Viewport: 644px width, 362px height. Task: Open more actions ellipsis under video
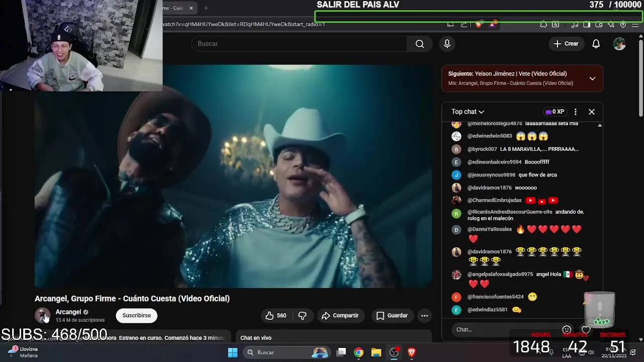tap(425, 315)
